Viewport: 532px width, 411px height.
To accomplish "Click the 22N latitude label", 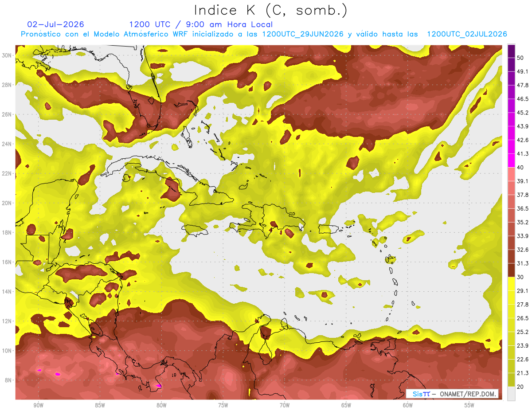I will (7, 173).
